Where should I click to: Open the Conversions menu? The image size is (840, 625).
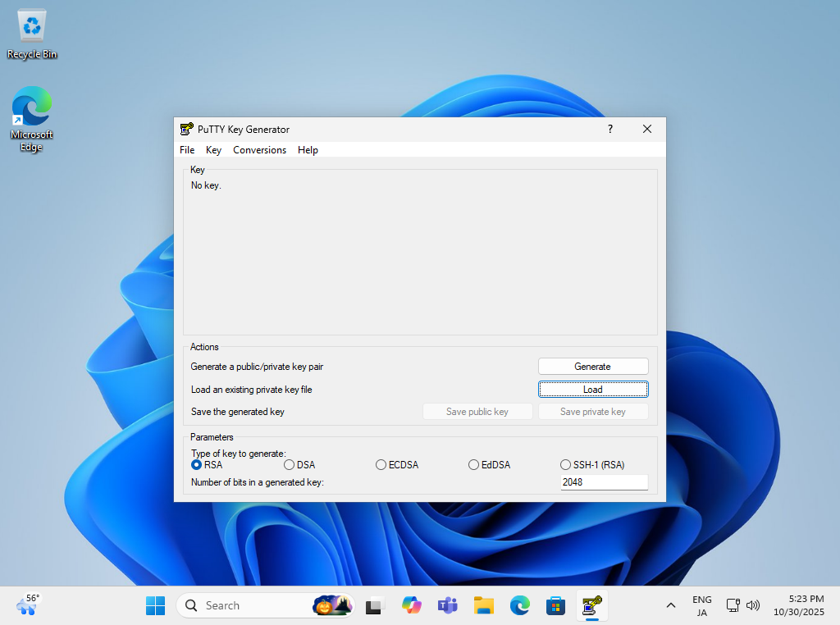click(x=259, y=150)
